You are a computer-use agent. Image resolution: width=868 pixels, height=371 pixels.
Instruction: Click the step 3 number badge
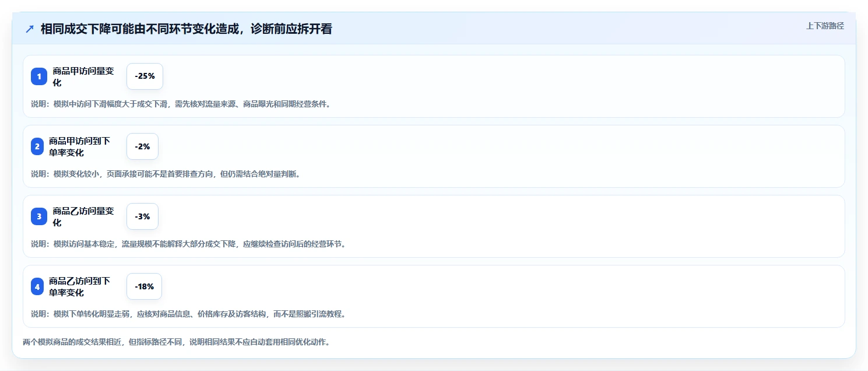[x=39, y=216]
